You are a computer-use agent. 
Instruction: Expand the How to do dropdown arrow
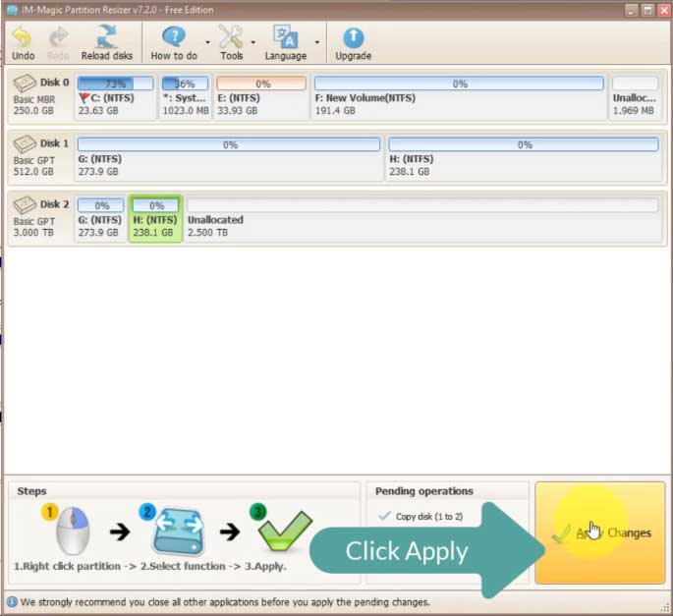pos(207,42)
